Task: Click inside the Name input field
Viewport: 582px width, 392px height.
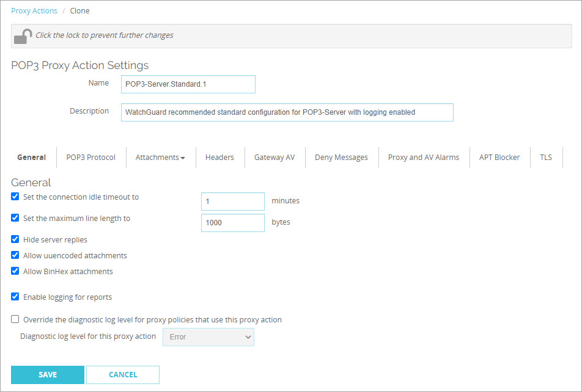Action: (x=188, y=84)
